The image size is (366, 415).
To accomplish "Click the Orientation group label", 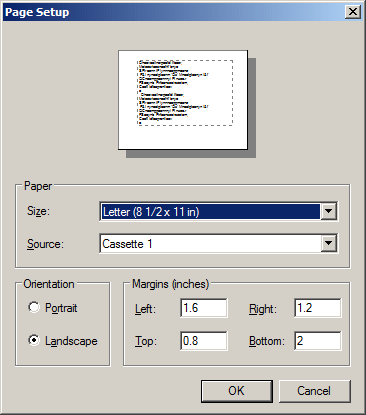I will (49, 284).
